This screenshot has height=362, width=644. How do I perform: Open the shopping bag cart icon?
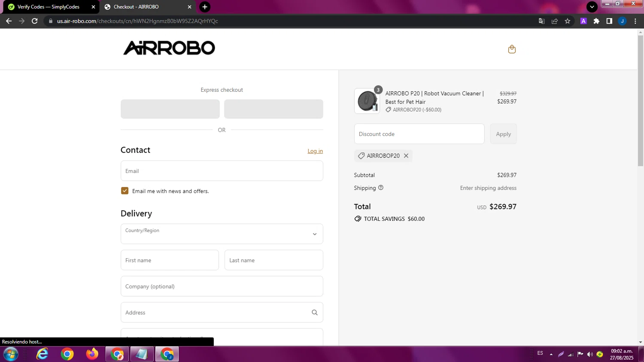pyautogui.click(x=512, y=49)
